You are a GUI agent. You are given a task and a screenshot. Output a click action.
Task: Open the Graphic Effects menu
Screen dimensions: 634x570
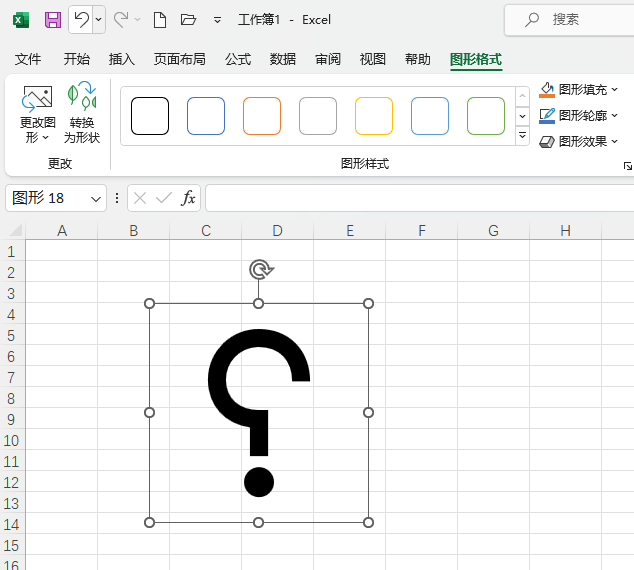pos(614,142)
